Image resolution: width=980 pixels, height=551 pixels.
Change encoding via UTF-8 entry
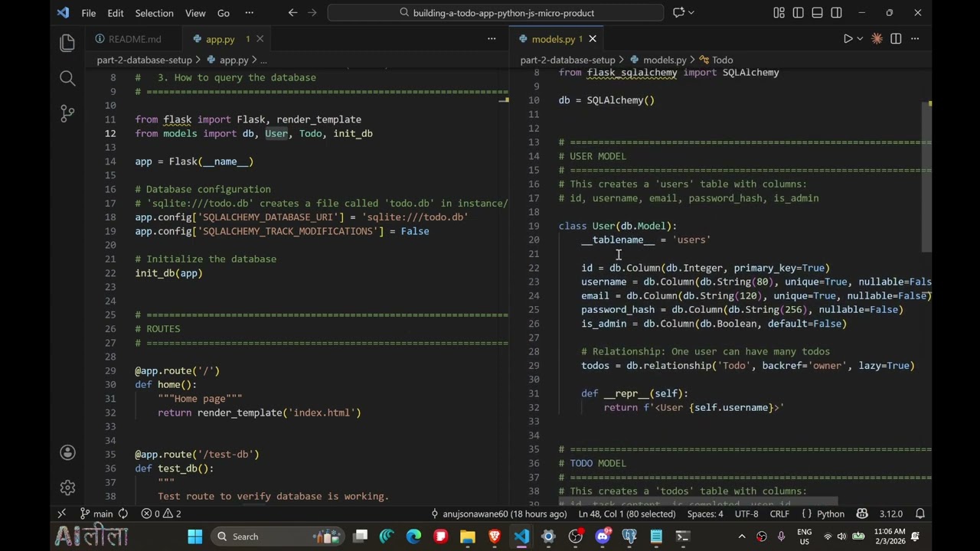tap(746, 514)
